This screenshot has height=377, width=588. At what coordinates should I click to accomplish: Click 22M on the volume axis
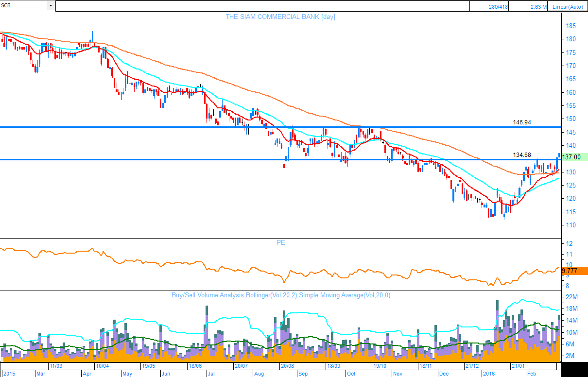coord(571,297)
